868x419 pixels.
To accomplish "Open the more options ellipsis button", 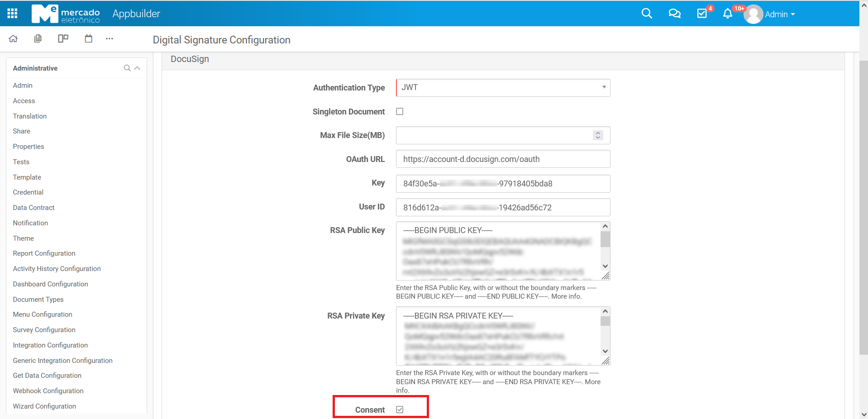I will tap(110, 39).
